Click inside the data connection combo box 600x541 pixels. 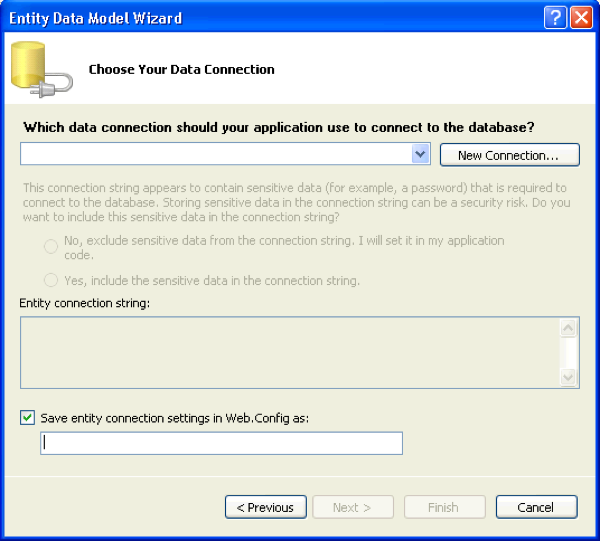(x=215, y=154)
